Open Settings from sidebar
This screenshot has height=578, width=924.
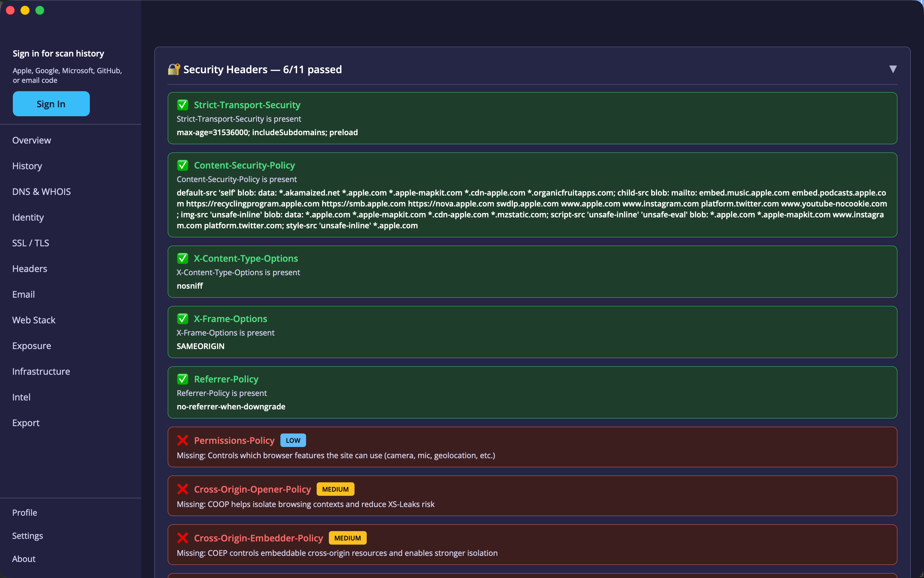point(28,536)
